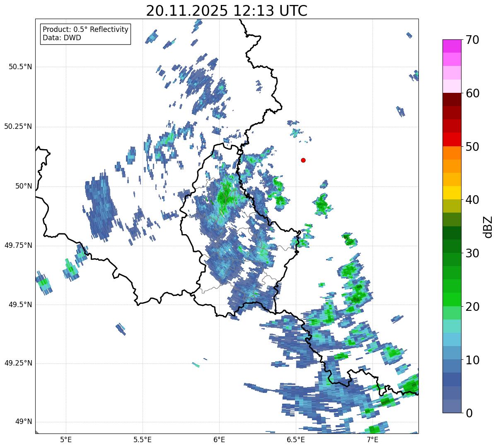Pick the yellow swatch just above 40 dBZ

(x=452, y=193)
